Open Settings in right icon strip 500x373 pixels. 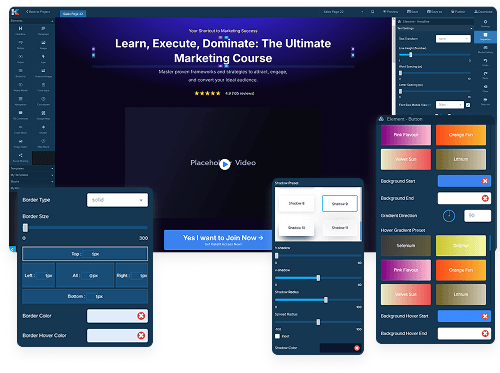(x=485, y=22)
